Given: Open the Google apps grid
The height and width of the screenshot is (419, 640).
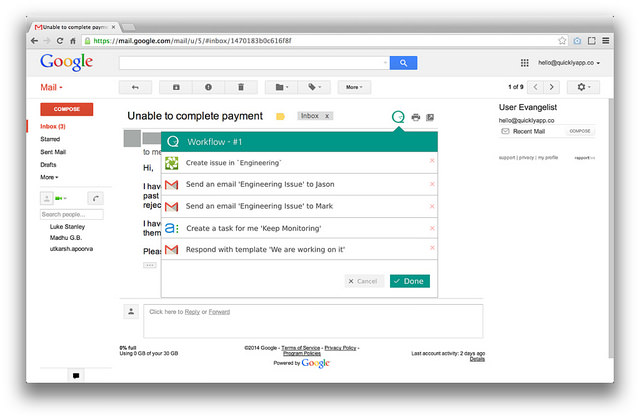Looking at the screenshot, I should [524, 63].
